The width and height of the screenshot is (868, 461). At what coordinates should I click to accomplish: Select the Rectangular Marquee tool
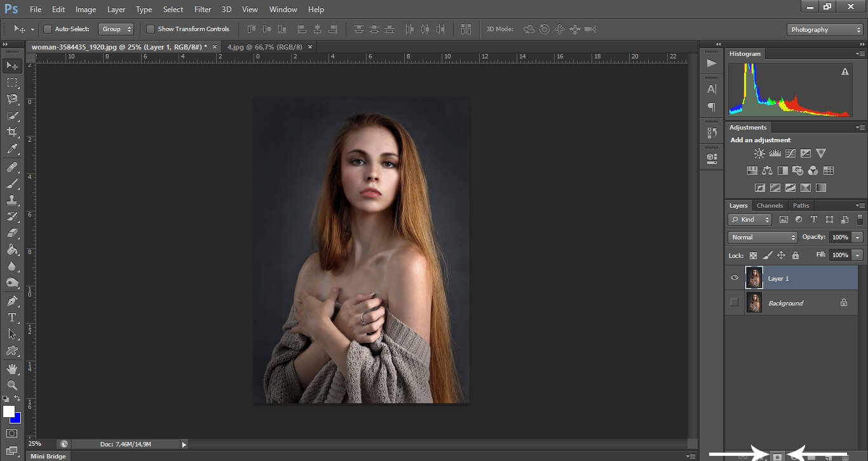point(12,83)
